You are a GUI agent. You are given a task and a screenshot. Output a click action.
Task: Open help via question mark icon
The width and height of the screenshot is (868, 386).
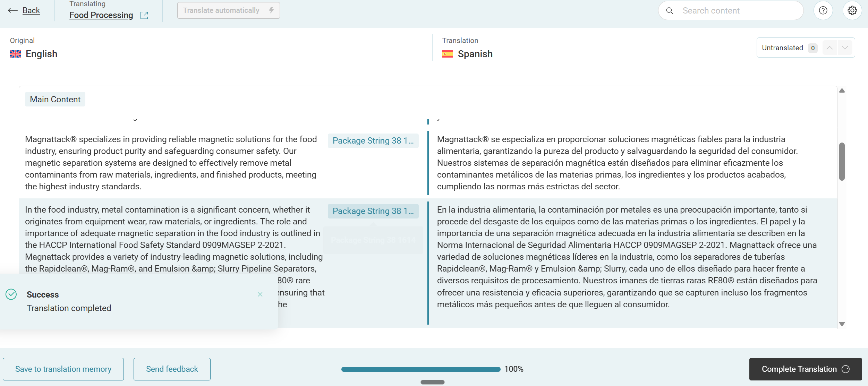(823, 11)
